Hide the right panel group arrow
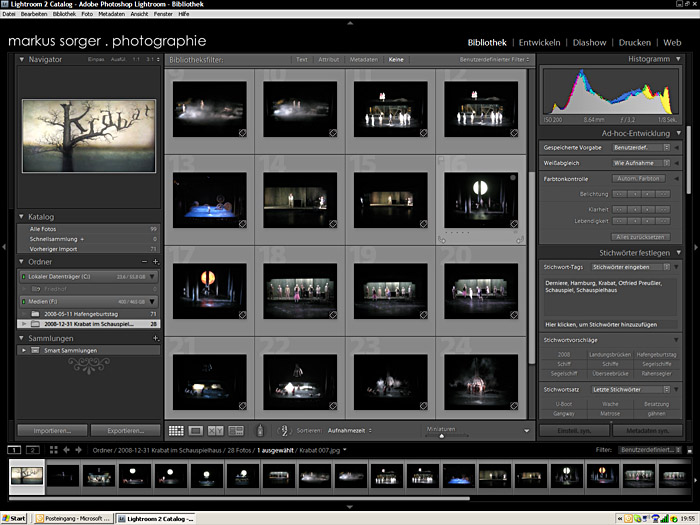Screen dimensions: 700x525 696,246
